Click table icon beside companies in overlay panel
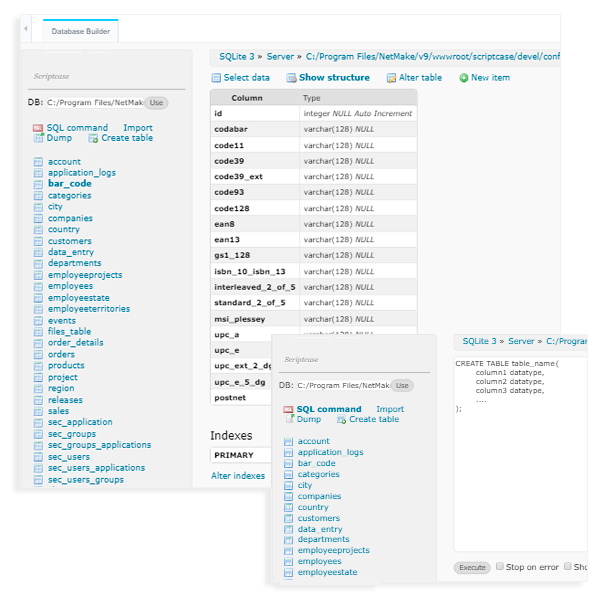 tap(289, 497)
